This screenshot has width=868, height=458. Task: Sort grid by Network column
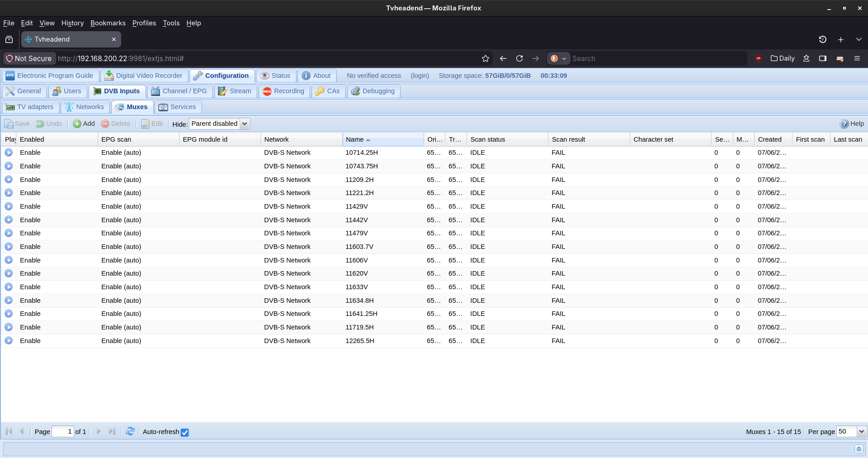[301, 139]
